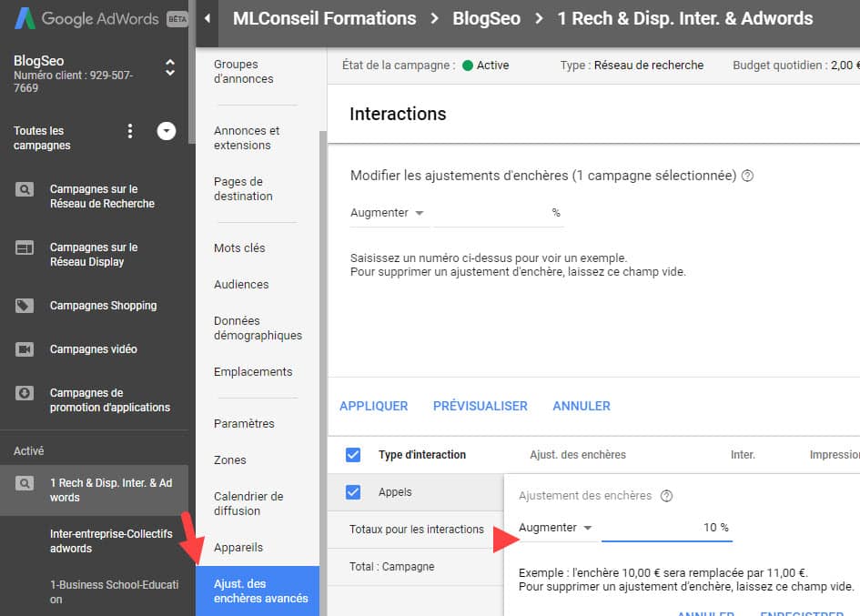Click the Type : Réseau de recherche text

tap(632, 66)
